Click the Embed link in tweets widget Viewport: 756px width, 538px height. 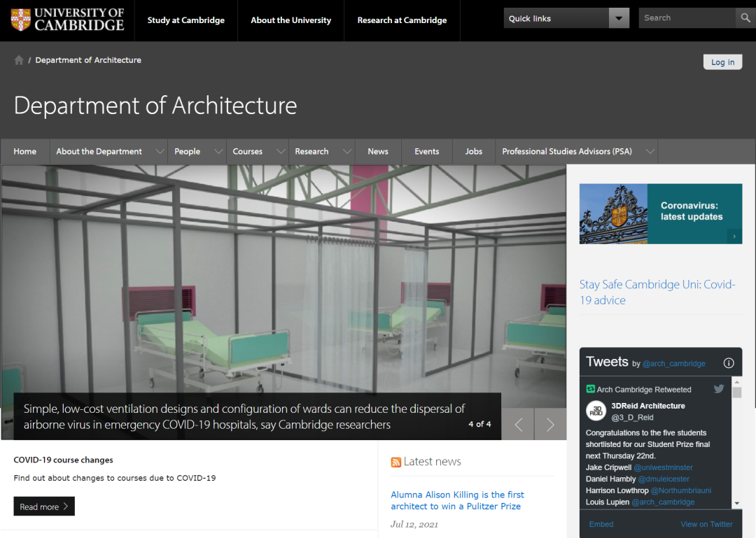tap(601, 524)
